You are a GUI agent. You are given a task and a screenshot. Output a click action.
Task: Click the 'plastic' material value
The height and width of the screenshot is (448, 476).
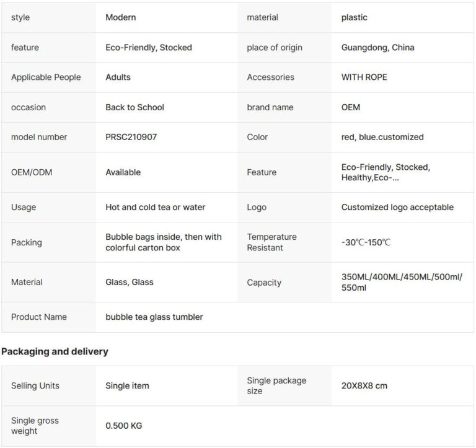(x=354, y=17)
